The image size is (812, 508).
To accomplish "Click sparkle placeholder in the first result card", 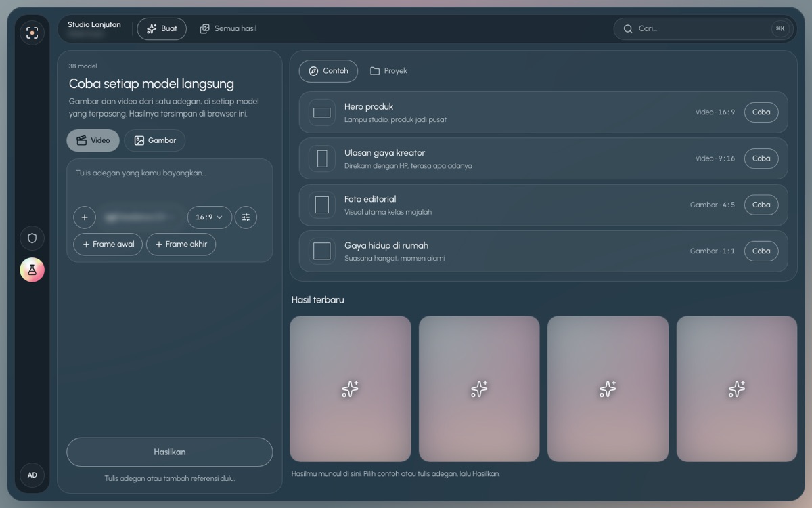I will coord(350,389).
